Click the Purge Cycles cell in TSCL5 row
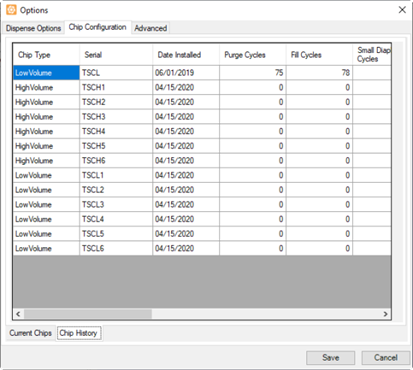Screen dimensions: 413x370 pyautogui.click(x=253, y=234)
